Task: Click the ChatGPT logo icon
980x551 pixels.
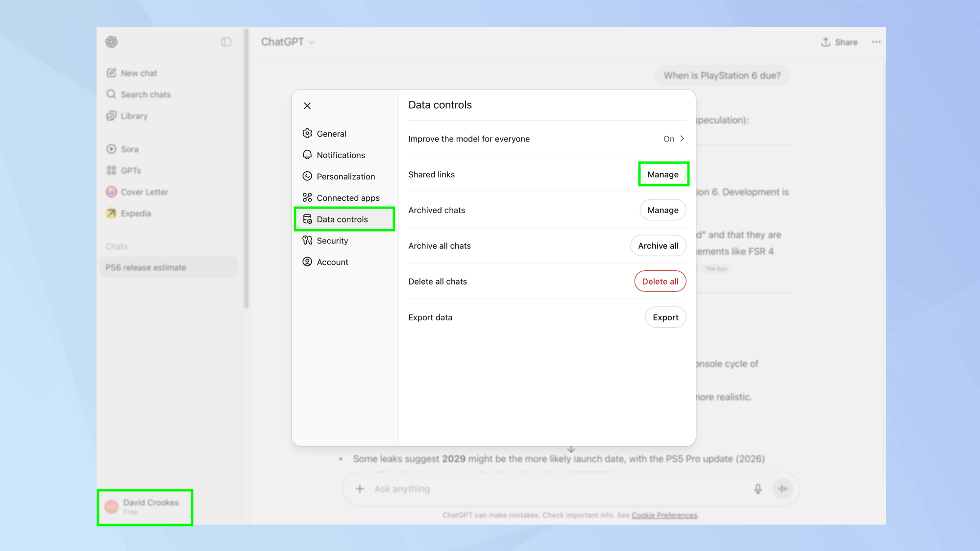Action: click(x=111, y=42)
